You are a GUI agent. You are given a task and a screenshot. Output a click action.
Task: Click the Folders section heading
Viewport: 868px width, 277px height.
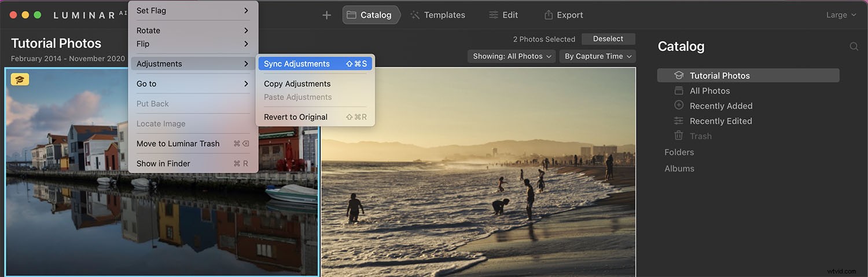click(679, 152)
